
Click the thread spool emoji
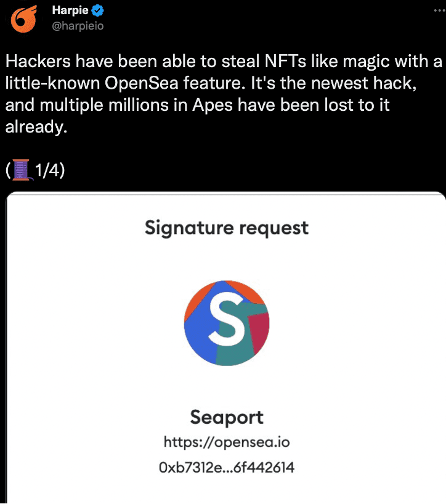22,169
